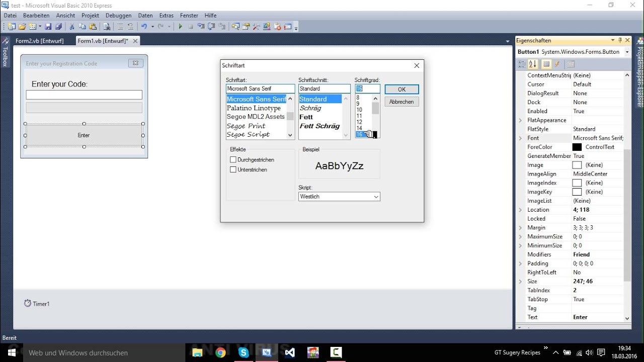The width and height of the screenshot is (644, 362).
Task: Show categorized properties view icon
Action: click(x=522, y=64)
